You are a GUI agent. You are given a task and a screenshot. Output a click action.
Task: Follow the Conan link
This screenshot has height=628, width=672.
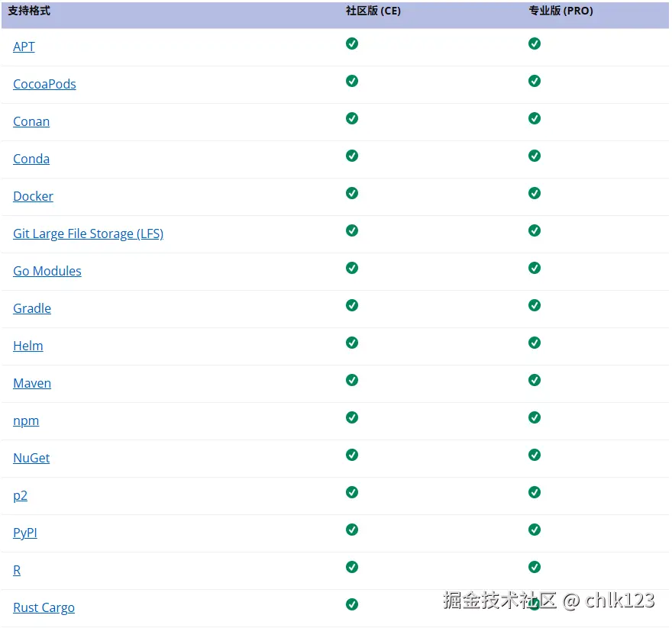click(x=31, y=121)
